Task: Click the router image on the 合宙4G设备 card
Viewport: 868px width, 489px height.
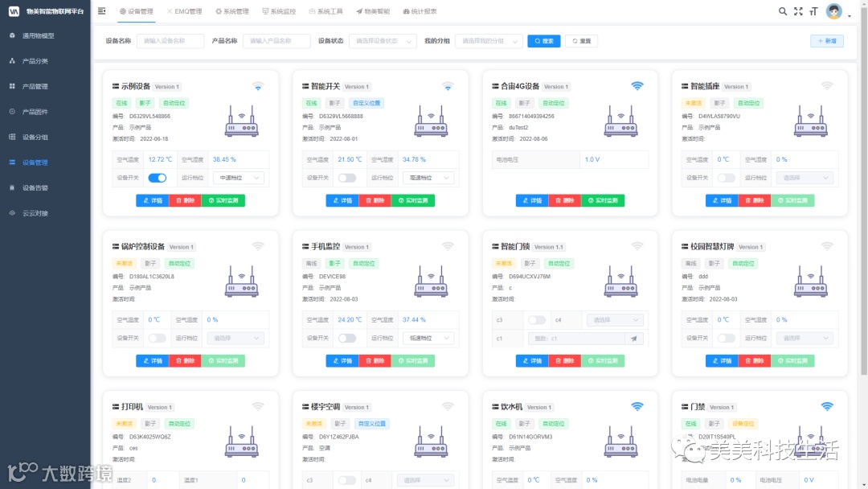Action: [x=621, y=121]
